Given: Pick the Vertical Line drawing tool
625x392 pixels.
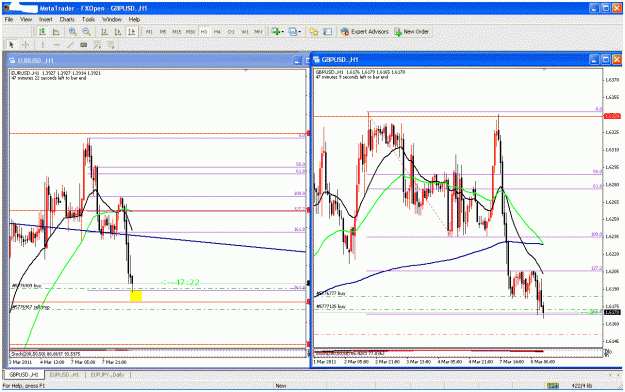Looking at the screenshot, I should (42, 45).
